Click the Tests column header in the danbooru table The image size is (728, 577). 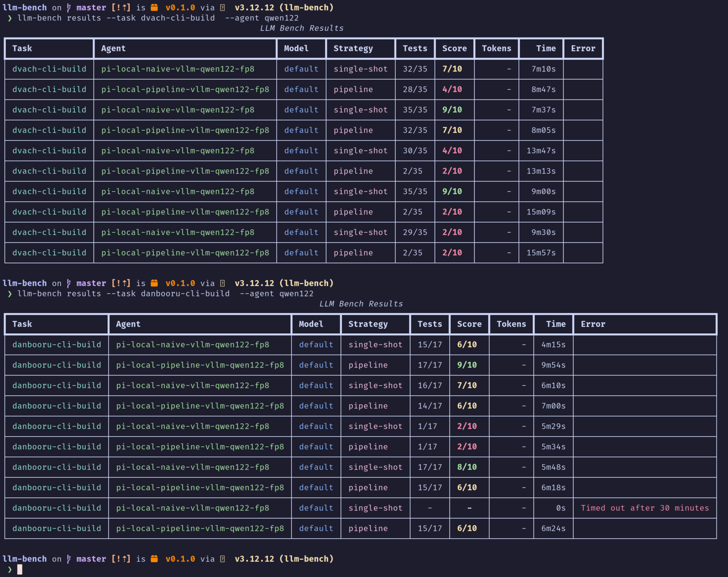coord(430,324)
